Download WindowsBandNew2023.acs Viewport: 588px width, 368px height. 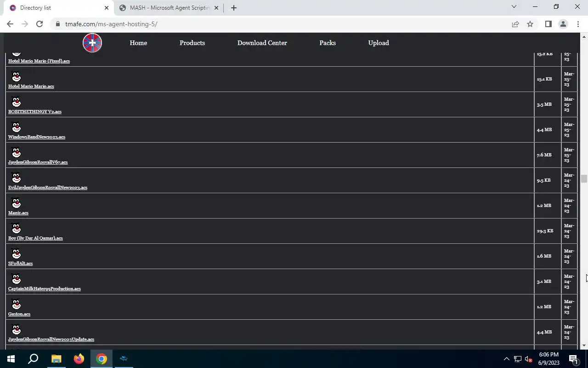pyautogui.click(x=37, y=137)
